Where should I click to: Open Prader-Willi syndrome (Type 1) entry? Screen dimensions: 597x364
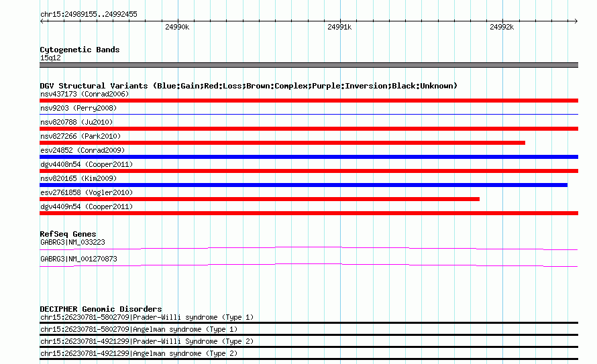147,317
